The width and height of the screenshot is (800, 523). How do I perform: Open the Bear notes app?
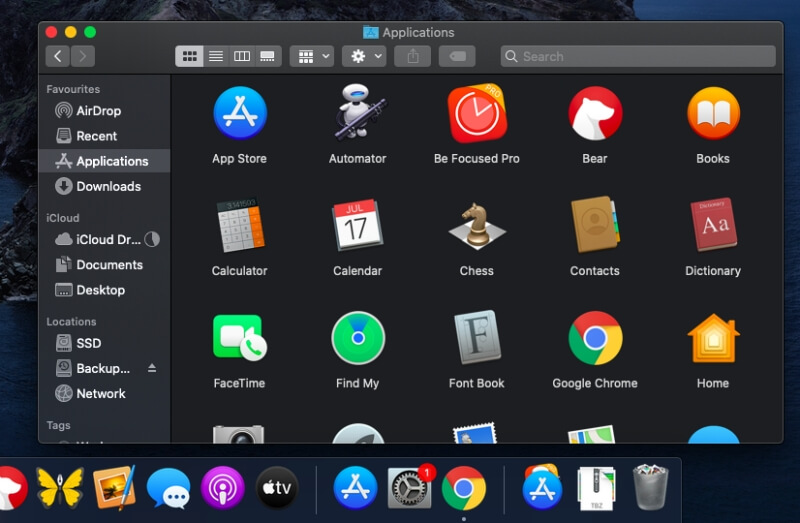[x=594, y=113]
